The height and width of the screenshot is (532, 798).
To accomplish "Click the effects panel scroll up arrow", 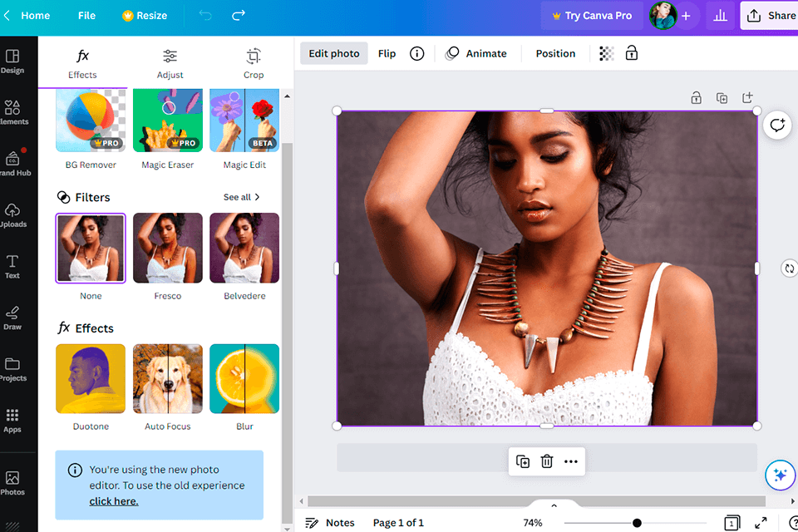I will point(287,96).
